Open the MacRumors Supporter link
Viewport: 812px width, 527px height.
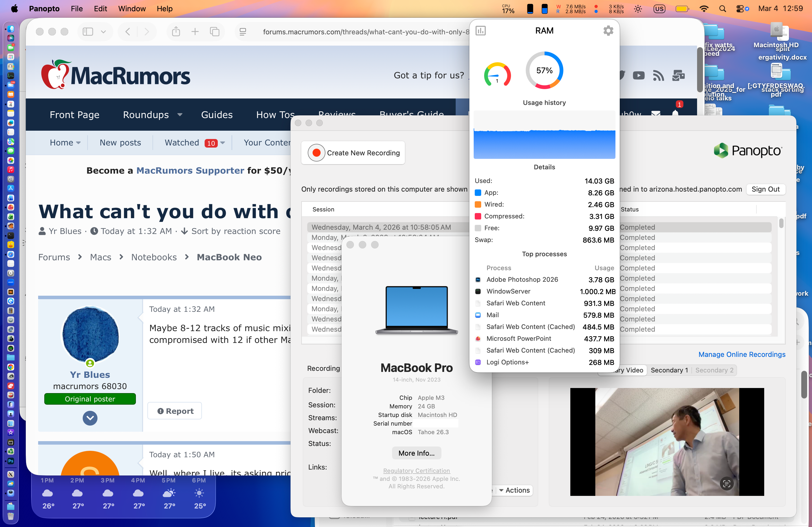[x=190, y=170]
